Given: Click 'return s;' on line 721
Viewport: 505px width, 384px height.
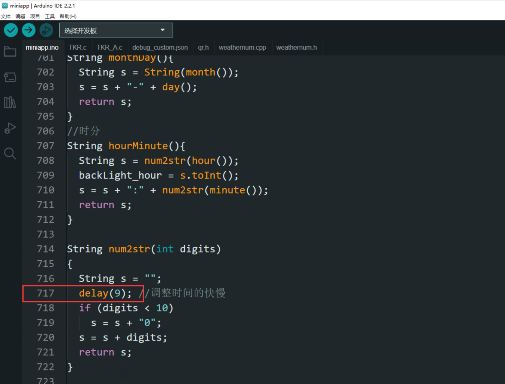Looking at the screenshot, I should [x=105, y=352].
